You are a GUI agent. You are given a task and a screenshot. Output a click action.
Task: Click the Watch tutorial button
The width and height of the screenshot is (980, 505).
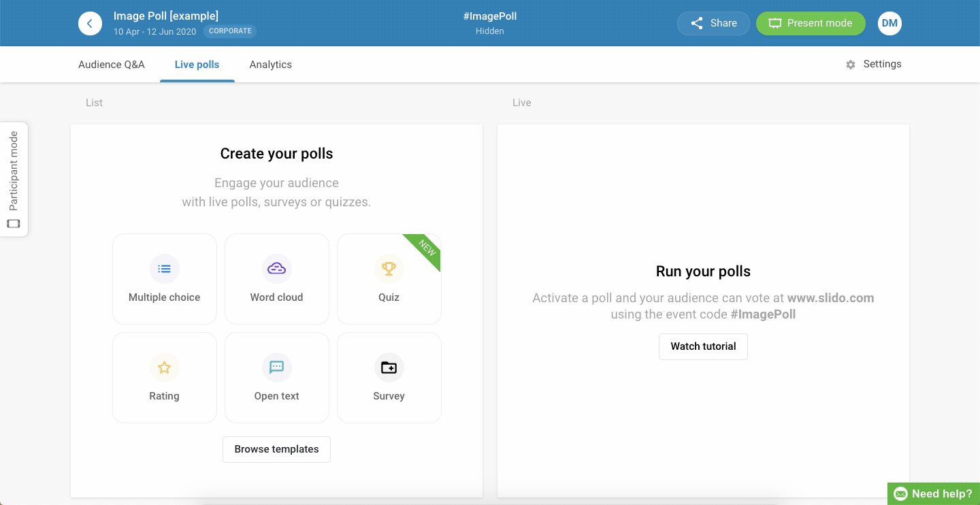pyautogui.click(x=703, y=346)
